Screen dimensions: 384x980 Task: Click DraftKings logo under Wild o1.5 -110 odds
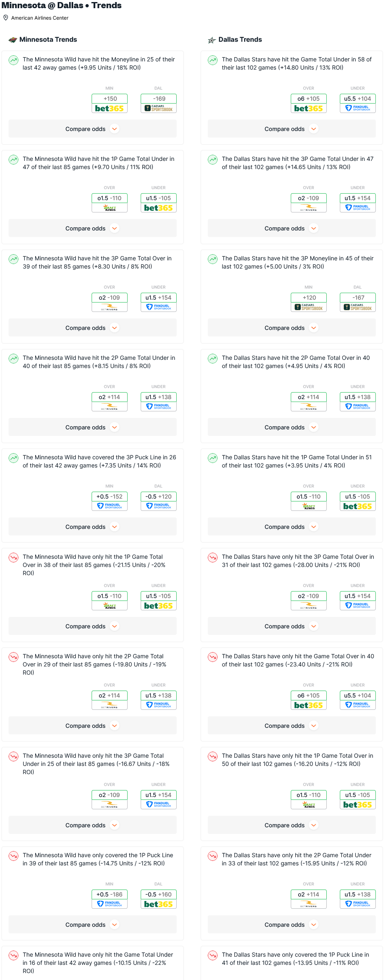click(x=109, y=208)
